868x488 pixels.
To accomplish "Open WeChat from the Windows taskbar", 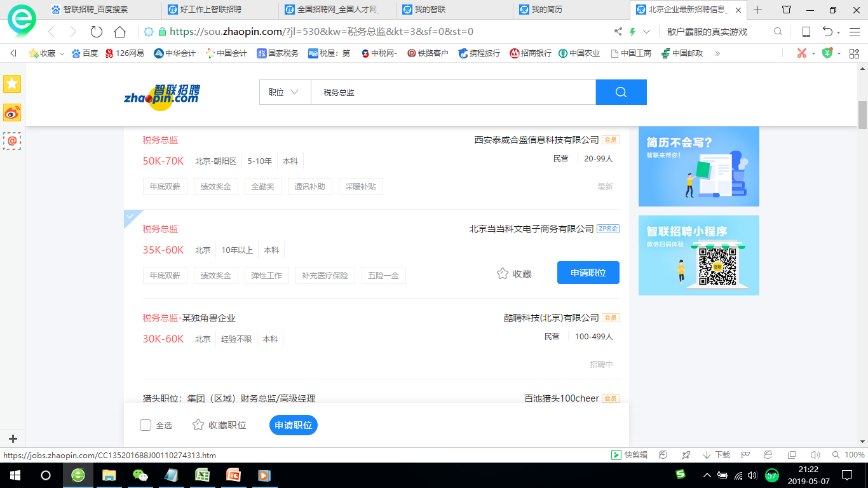I will [x=140, y=475].
